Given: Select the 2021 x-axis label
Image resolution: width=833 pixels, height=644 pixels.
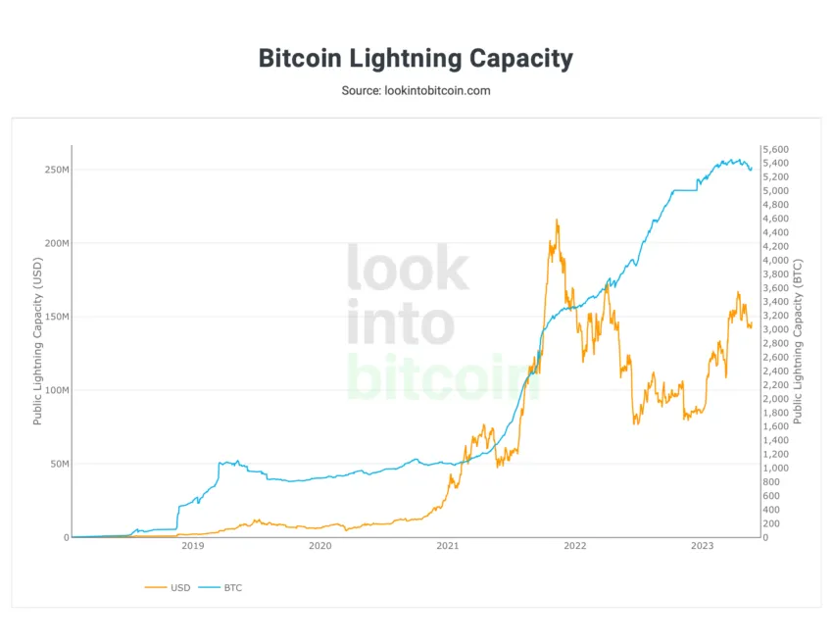Looking at the screenshot, I should [447, 546].
